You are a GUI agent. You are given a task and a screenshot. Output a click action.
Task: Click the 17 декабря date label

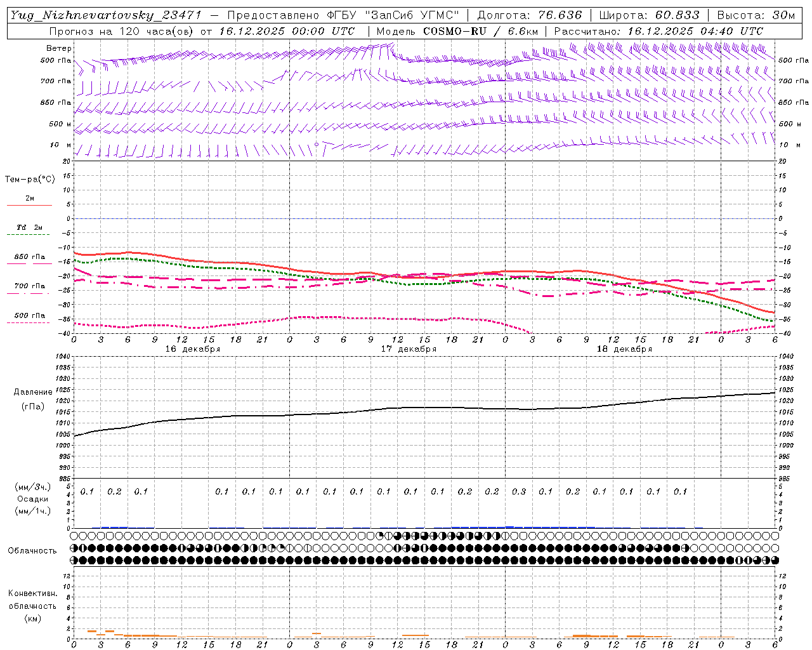pyautogui.click(x=409, y=349)
